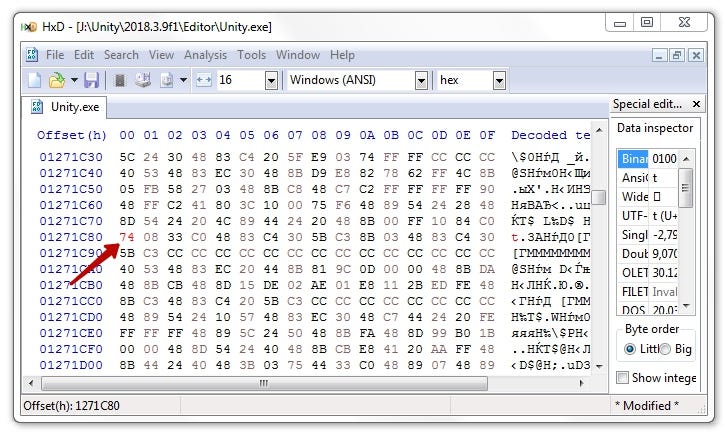The width and height of the screenshot is (725, 433).
Task: Click the file icon on the Unity.exe tab
Action: click(37, 106)
